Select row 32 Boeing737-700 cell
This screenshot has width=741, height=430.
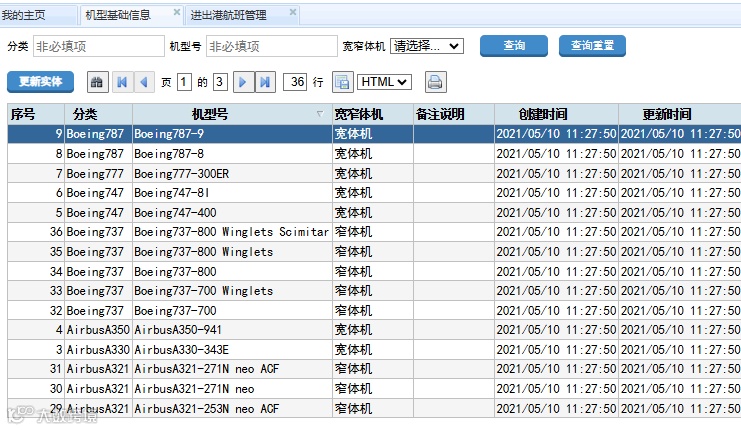coord(232,311)
